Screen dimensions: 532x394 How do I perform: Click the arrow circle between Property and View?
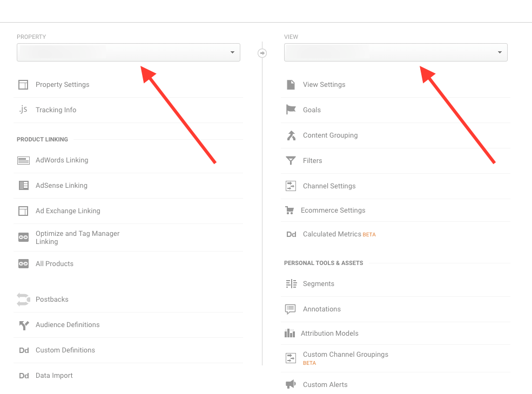[x=262, y=53]
